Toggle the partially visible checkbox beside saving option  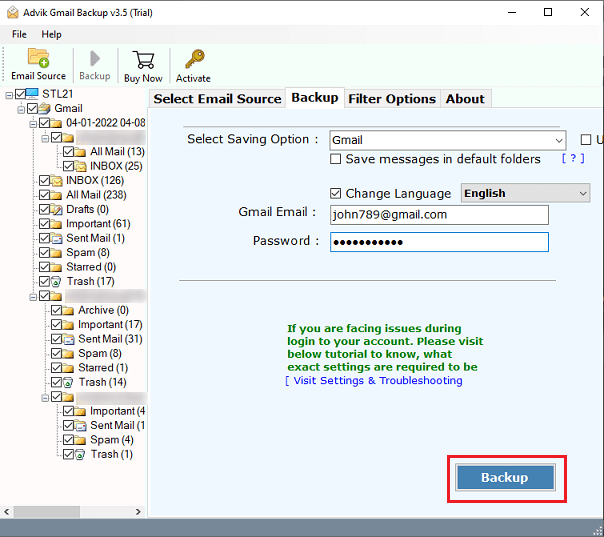coord(586,139)
